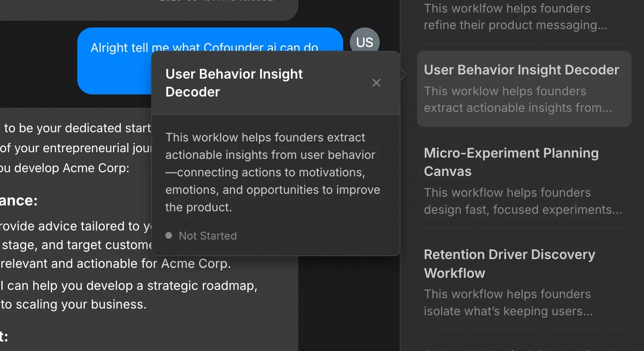This screenshot has height=351, width=644.
Task: Click the 'relevant and actionable for Acme Corp' line
Action: pyautogui.click(x=116, y=264)
